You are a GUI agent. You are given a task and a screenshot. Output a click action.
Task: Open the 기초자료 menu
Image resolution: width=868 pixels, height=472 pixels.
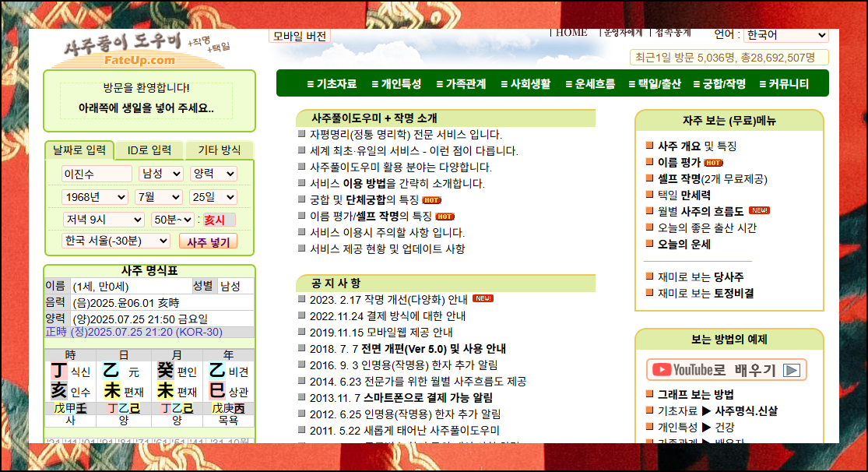(332, 84)
